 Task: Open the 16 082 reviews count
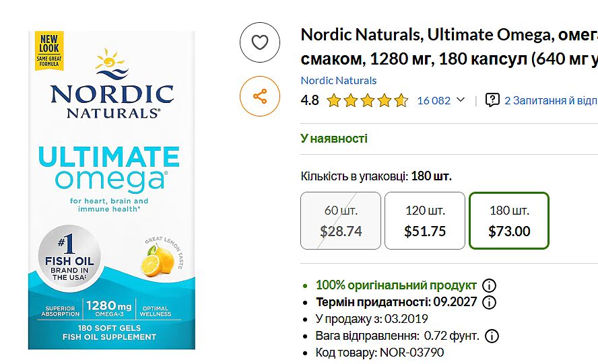coord(434,101)
